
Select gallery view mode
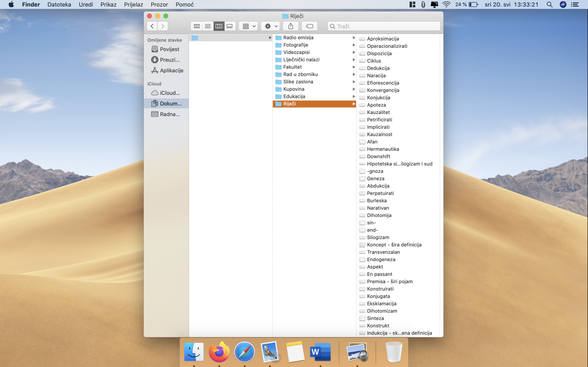pyautogui.click(x=230, y=26)
